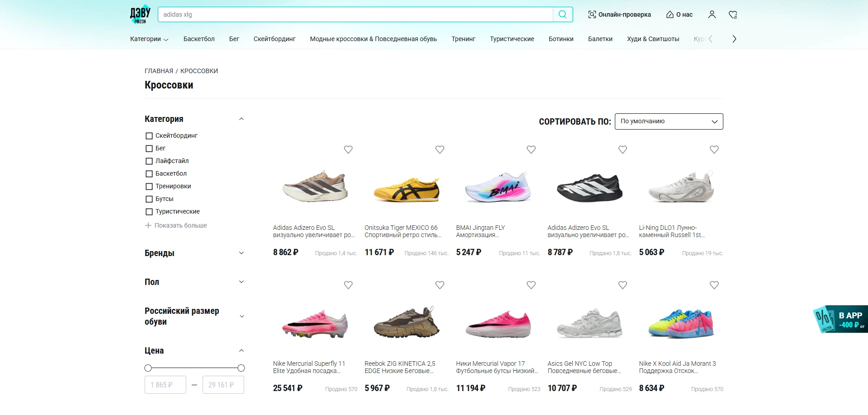Open Скейтбординг in the top navigation
Screen dimensions: 868x415
coord(274,39)
